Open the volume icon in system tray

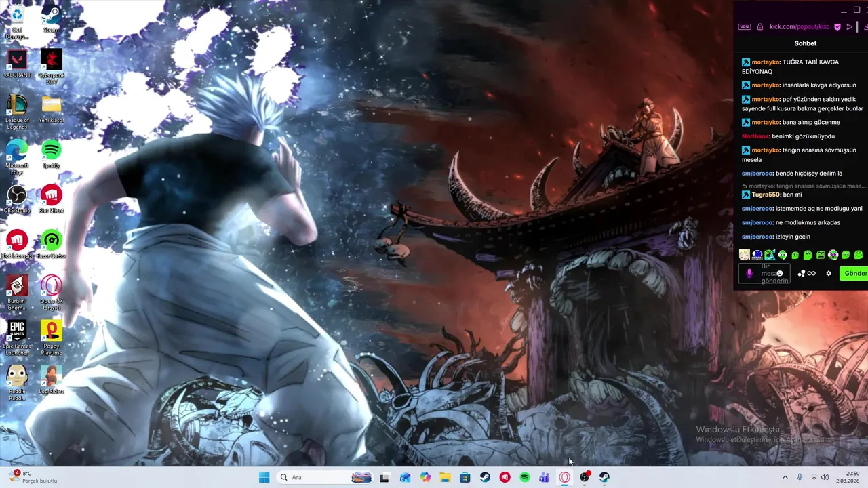click(825, 477)
